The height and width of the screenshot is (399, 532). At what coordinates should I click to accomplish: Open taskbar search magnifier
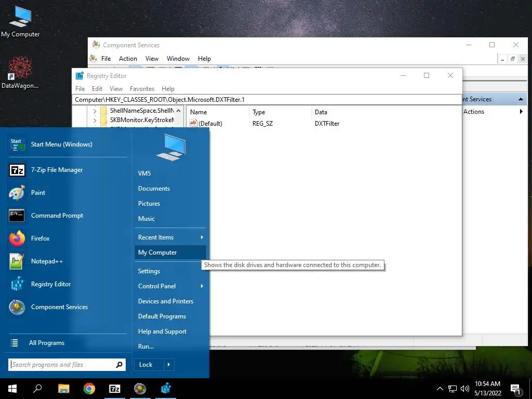(37, 389)
